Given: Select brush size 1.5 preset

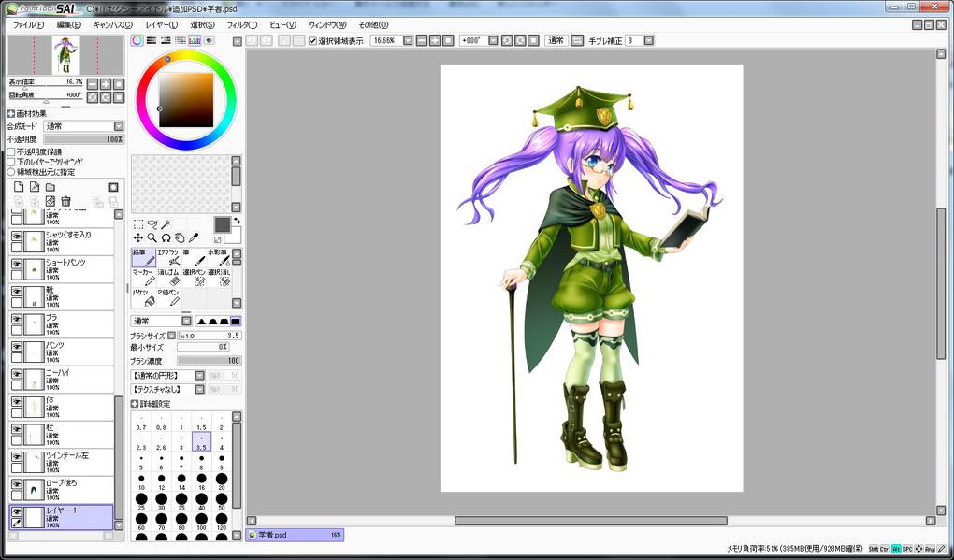Looking at the screenshot, I should [x=201, y=424].
